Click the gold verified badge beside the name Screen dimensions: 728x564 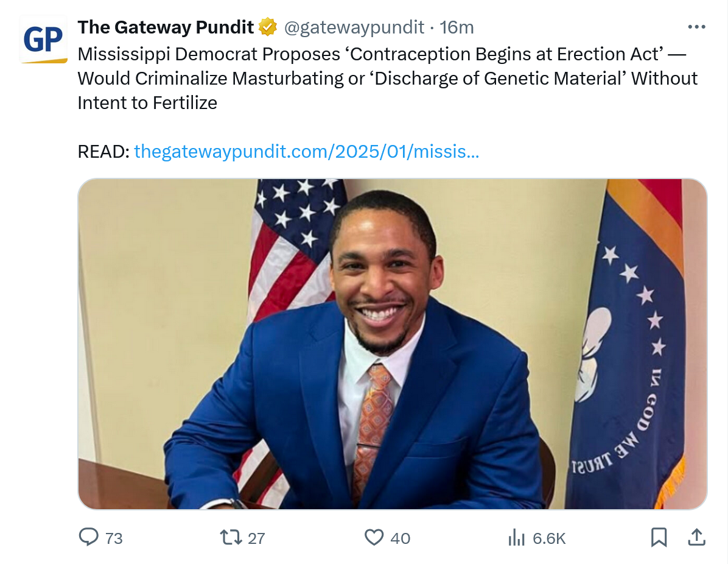(268, 27)
